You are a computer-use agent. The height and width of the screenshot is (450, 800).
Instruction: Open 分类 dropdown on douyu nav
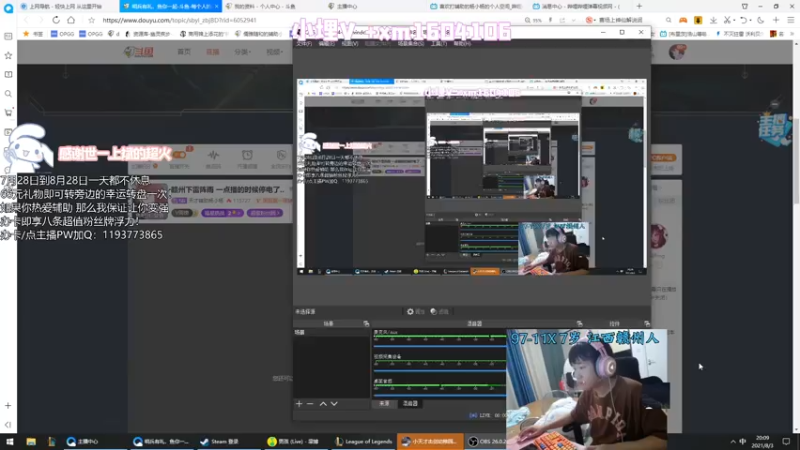pyautogui.click(x=242, y=52)
